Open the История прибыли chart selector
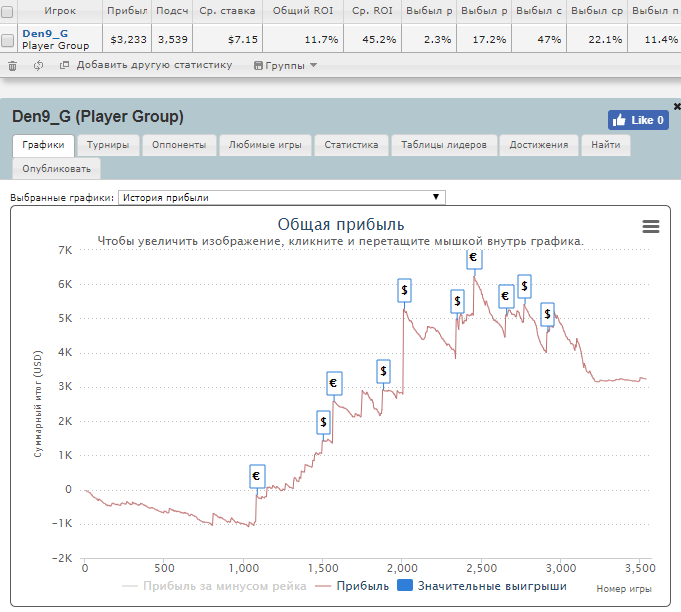This screenshot has width=681, height=612. coord(281,197)
